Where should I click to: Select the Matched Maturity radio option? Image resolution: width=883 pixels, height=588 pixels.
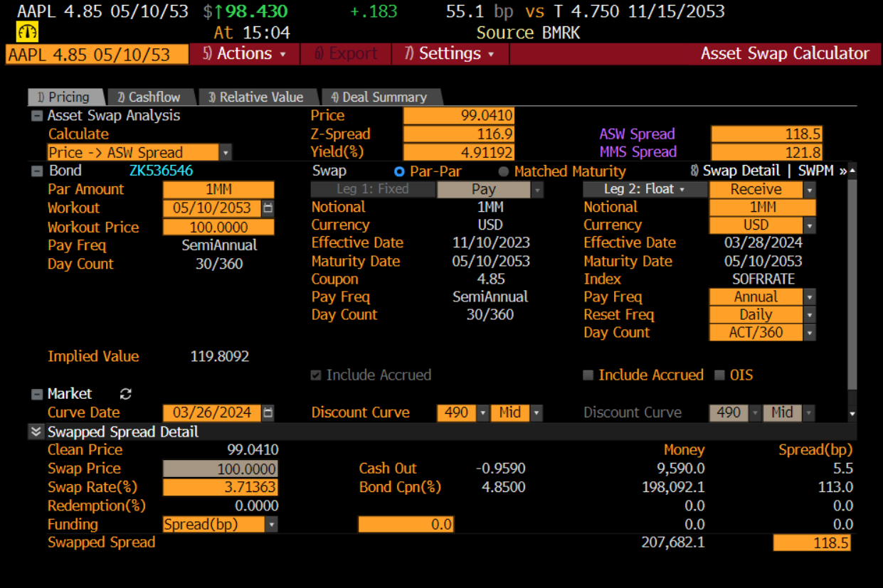point(504,171)
